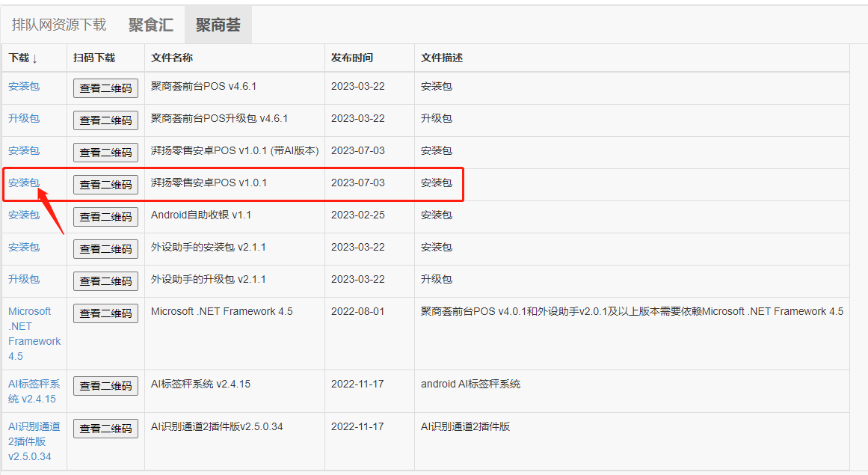The width and height of the screenshot is (868, 475).
Task: Download 安装包 in the 湃扬零售安卓POS v1.0.1 row without AI
Action: click(24, 183)
